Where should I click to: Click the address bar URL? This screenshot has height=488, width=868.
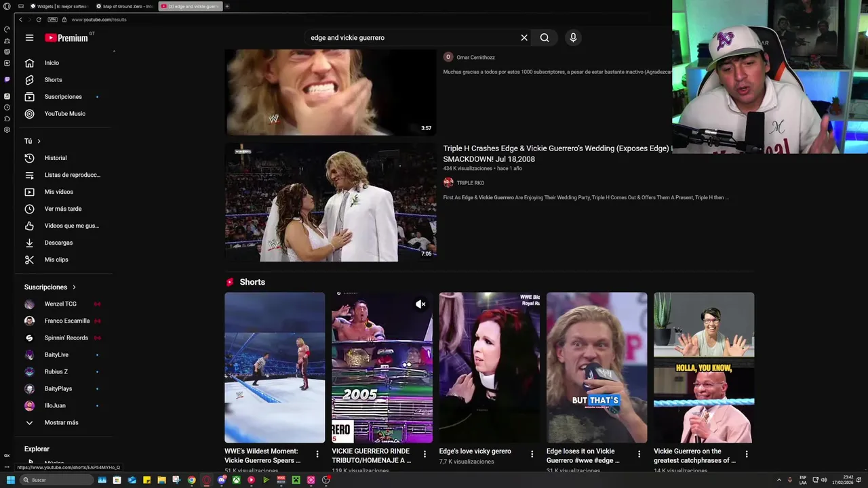pos(99,20)
